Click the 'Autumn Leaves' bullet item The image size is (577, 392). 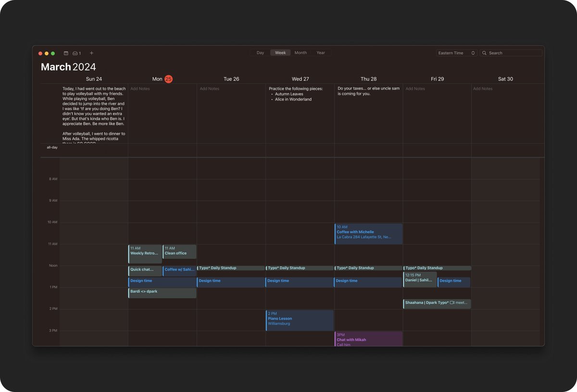coord(289,94)
